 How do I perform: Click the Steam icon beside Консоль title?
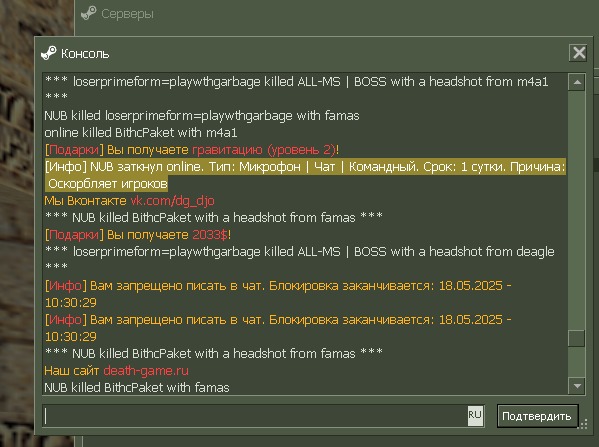point(49,53)
